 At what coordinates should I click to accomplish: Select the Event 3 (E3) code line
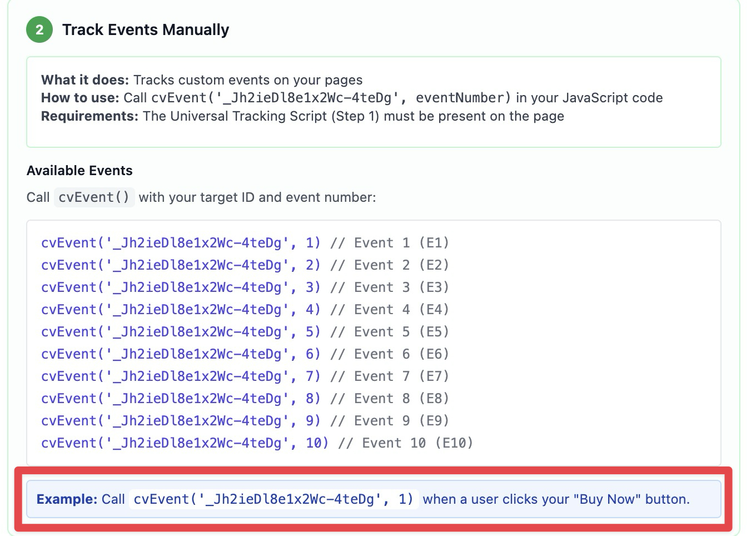245,287
